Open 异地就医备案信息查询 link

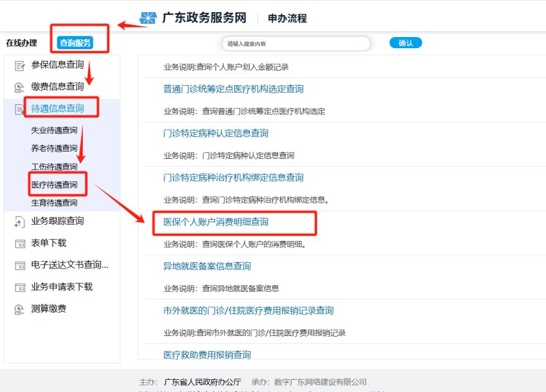[207, 267]
